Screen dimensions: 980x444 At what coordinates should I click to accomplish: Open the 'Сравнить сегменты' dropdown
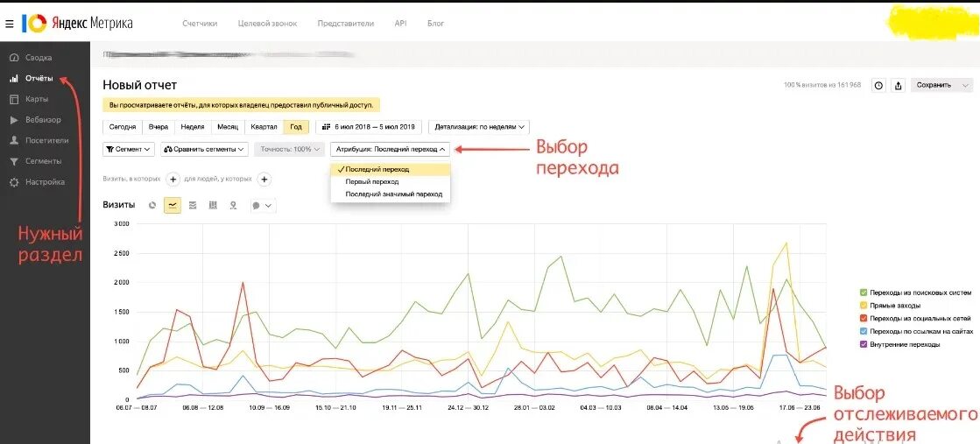[205, 149]
